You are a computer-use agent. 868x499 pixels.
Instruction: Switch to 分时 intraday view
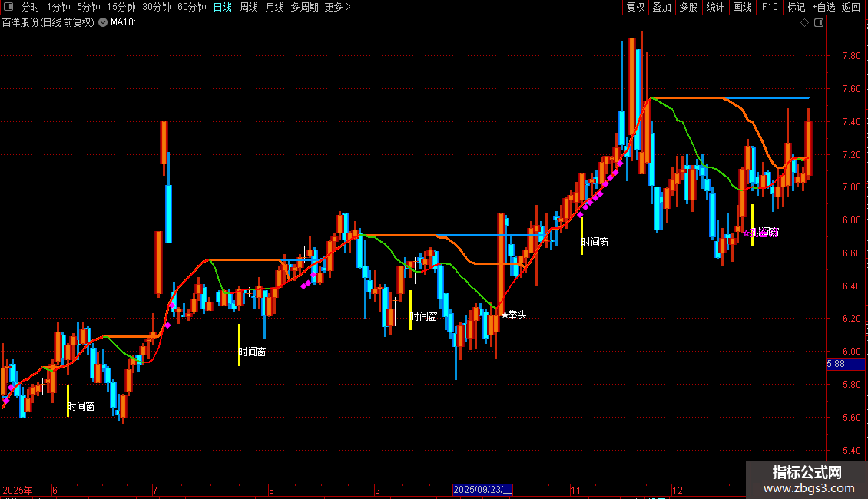pos(31,7)
